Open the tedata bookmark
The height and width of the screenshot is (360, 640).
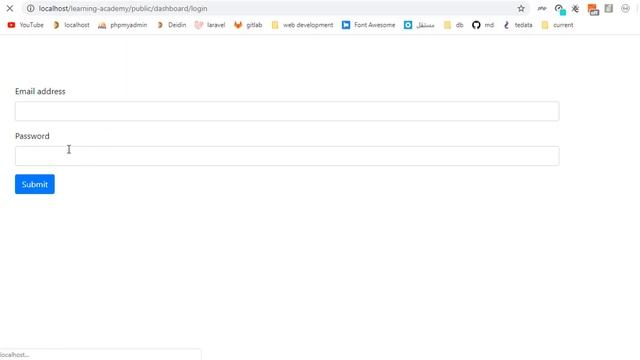(x=518, y=25)
